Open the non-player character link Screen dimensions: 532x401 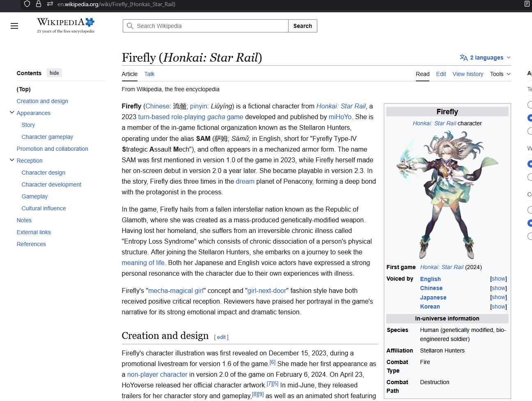tap(157, 374)
